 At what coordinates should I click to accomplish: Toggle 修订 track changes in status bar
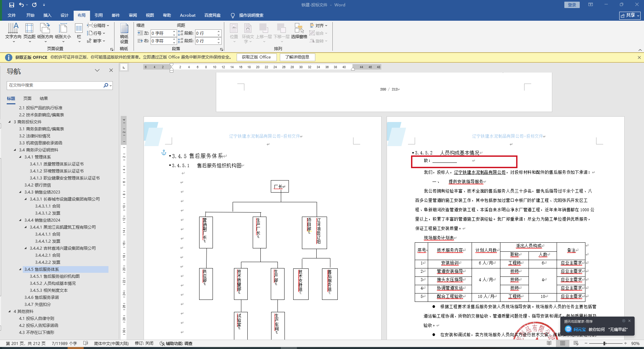tap(144, 343)
